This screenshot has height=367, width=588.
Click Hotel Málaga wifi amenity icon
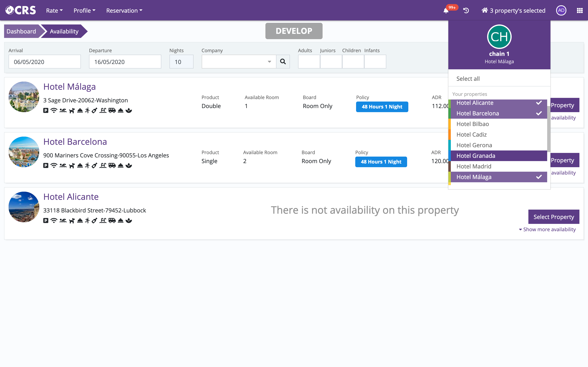pyautogui.click(x=54, y=111)
